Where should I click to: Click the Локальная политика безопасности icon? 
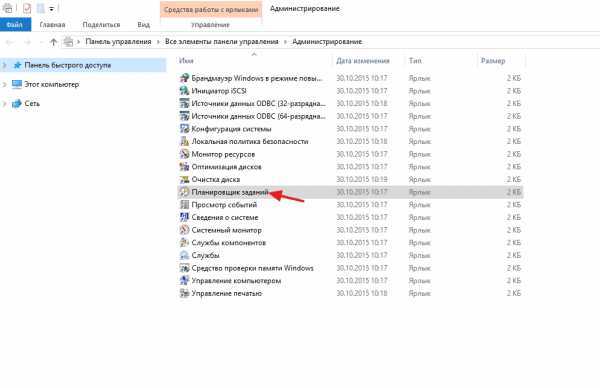click(x=184, y=141)
